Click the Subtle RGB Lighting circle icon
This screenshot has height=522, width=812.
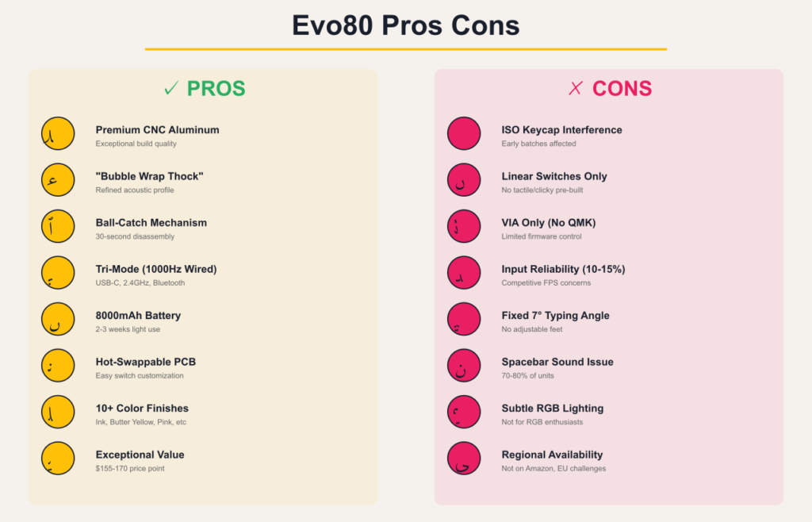(x=464, y=413)
